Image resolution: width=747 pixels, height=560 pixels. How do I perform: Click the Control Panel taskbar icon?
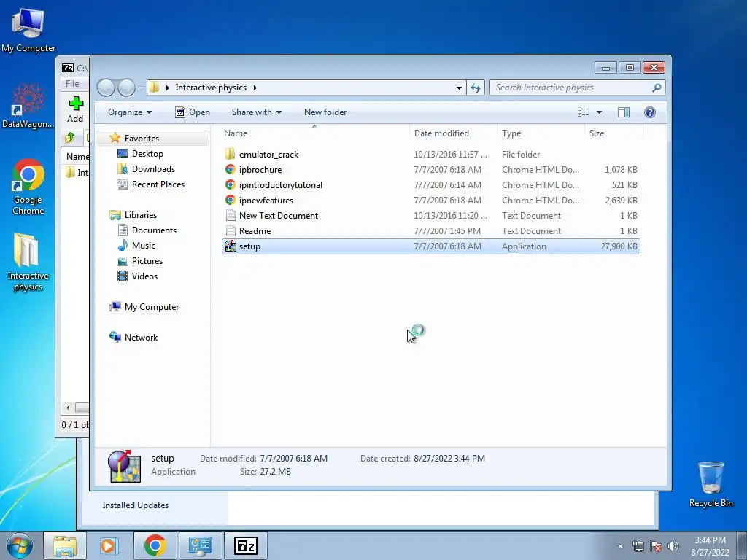coord(200,545)
